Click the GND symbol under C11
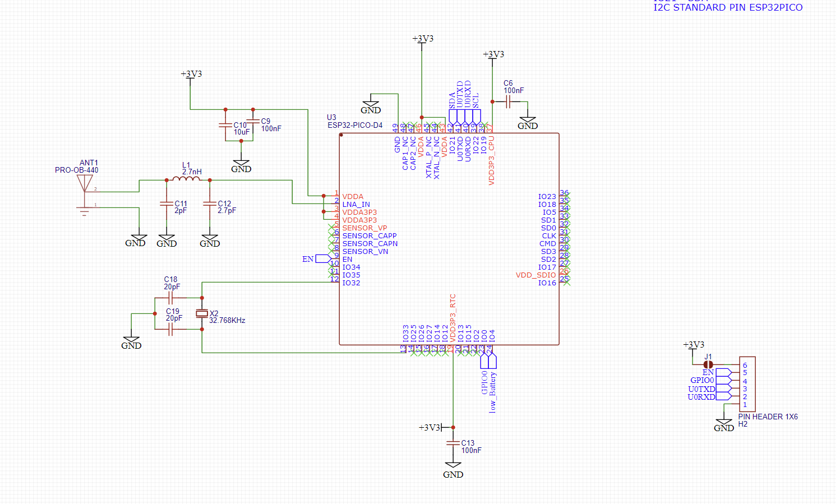Viewport: 836px width, 504px height. pyautogui.click(x=167, y=241)
